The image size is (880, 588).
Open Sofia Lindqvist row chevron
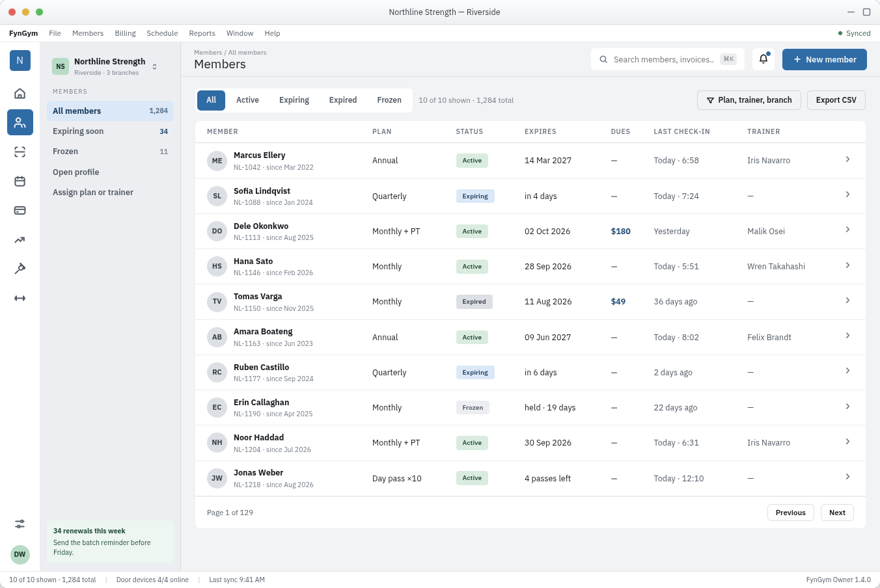(847, 194)
